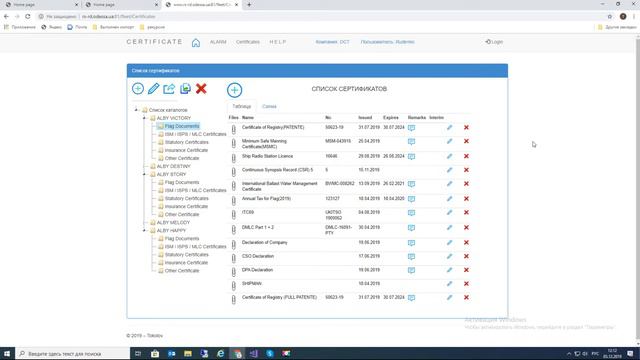
Task: Open Outlook from the taskbar
Action: pos(171,353)
